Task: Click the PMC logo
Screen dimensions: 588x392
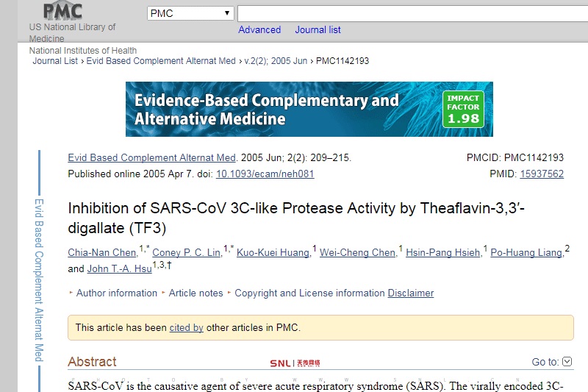Action: coord(62,11)
